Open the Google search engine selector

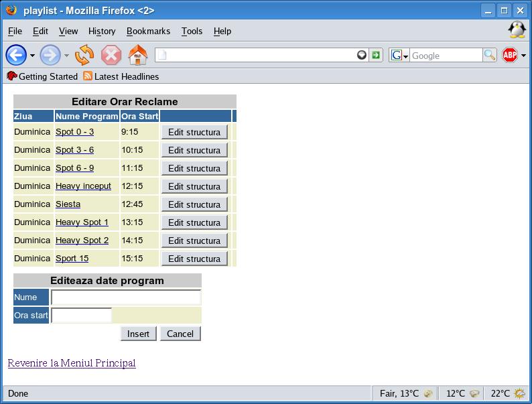(x=399, y=55)
